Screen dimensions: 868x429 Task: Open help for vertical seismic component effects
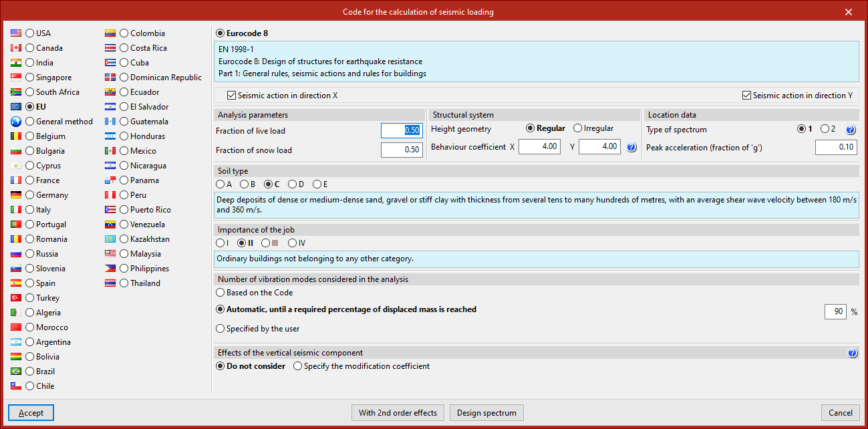point(852,353)
